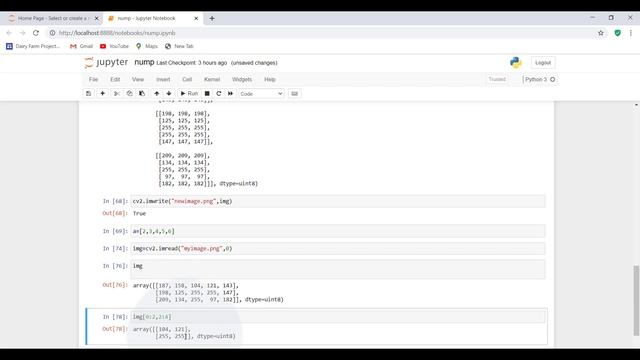Open the shield extension icon

tap(618, 33)
